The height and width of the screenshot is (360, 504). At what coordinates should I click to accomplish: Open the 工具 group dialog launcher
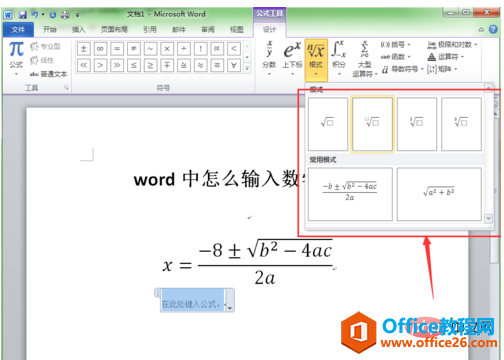[x=66, y=88]
